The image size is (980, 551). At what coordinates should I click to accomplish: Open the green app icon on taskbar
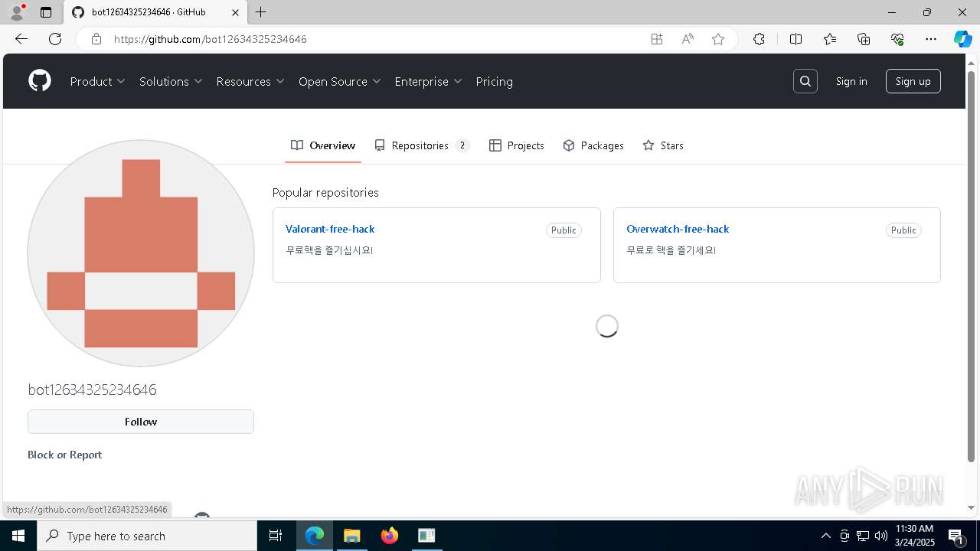pos(426,536)
